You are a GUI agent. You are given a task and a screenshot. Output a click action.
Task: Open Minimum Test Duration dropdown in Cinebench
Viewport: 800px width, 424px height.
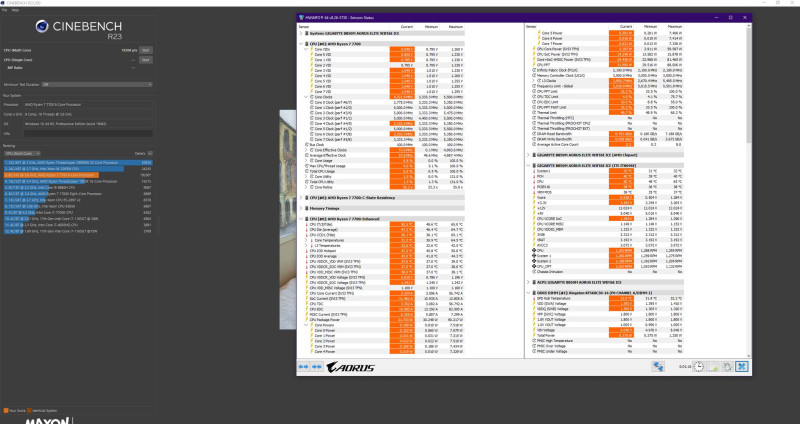(97, 85)
